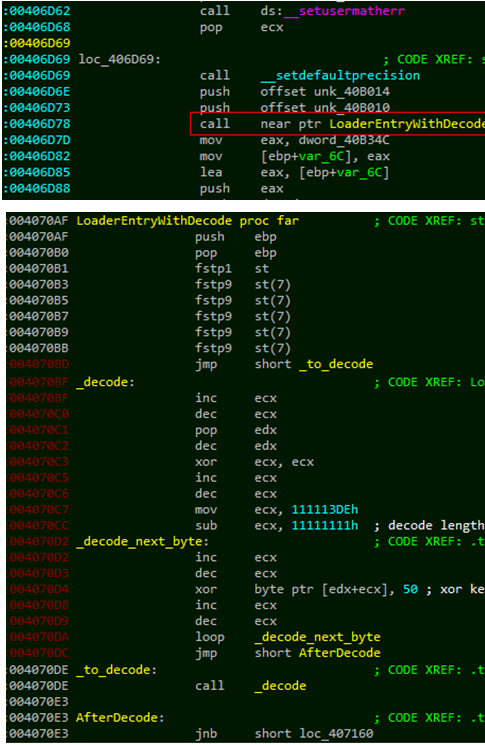Select offset unk_40B010 operand
485x745 pixels.
click(325, 107)
